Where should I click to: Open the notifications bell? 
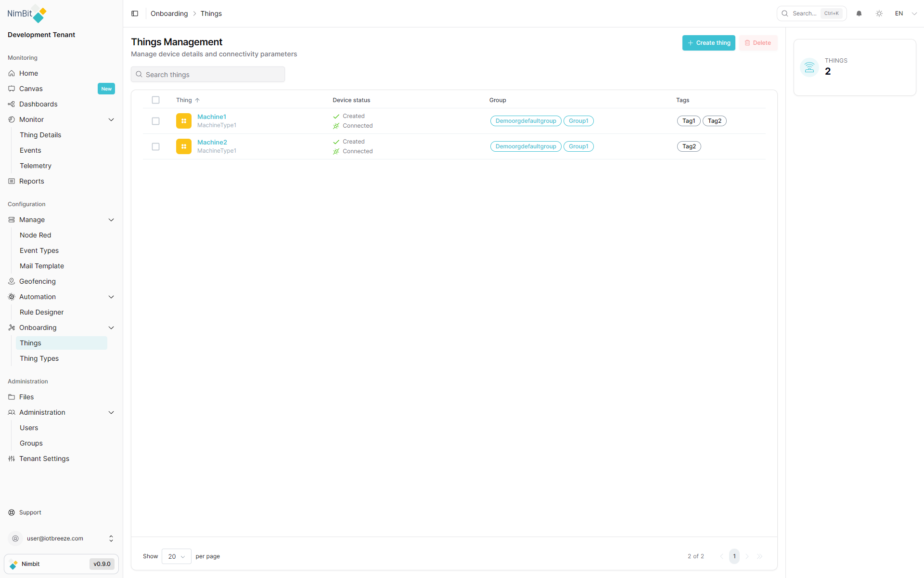coord(859,13)
